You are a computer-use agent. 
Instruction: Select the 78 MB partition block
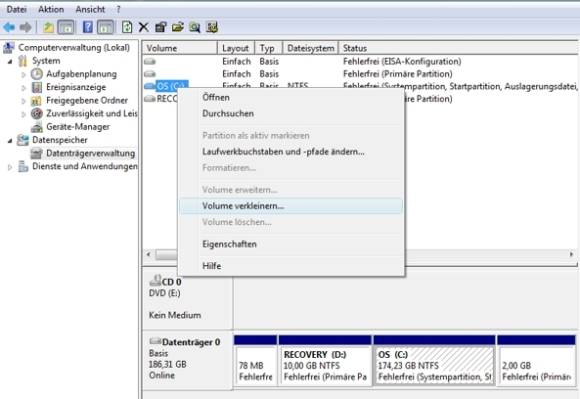[x=255, y=361]
